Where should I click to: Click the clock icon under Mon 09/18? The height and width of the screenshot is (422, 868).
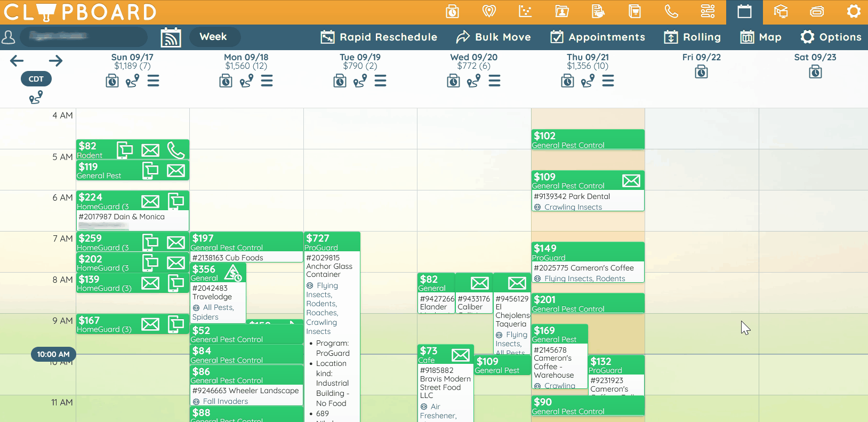pos(226,81)
